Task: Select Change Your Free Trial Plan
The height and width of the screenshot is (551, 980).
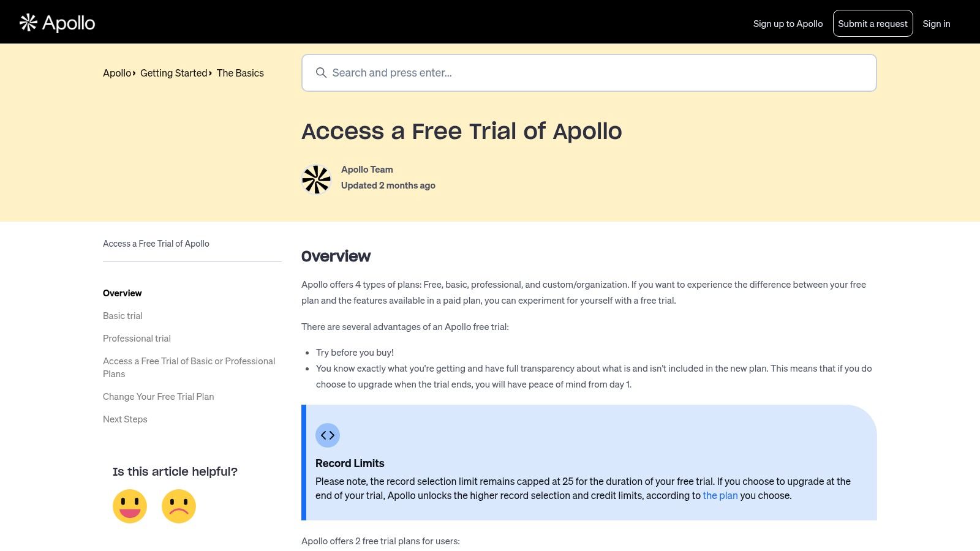Action: (158, 397)
